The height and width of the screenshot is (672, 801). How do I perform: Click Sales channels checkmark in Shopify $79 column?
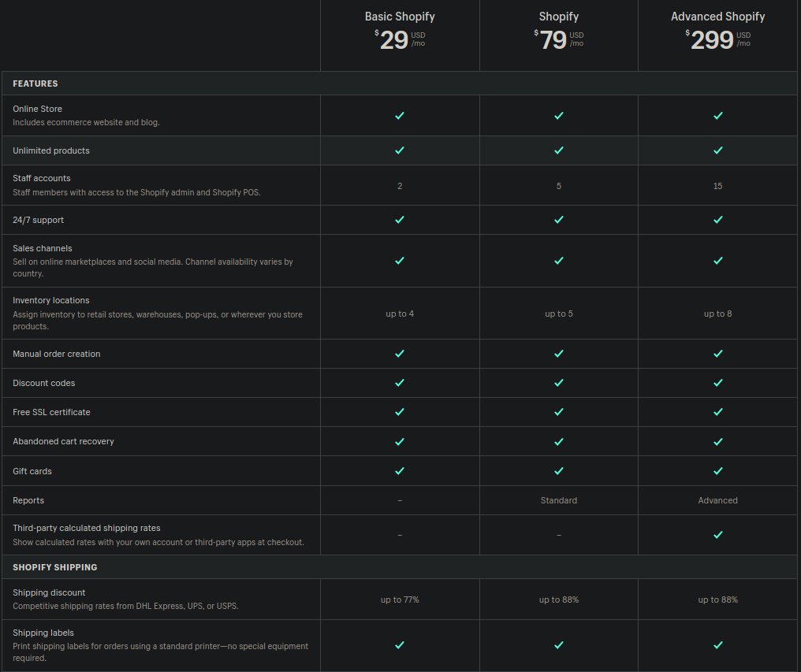tap(559, 261)
